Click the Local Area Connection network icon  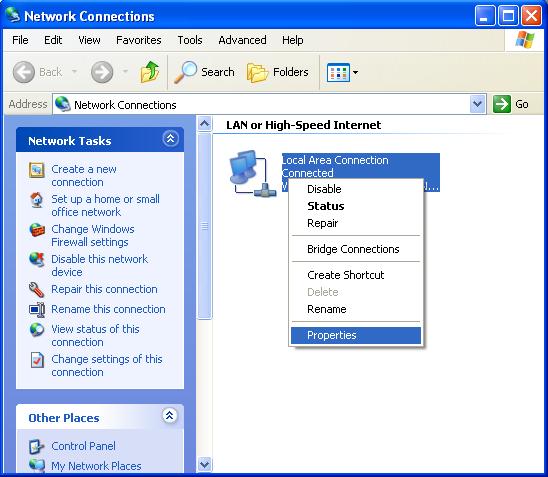click(x=253, y=173)
